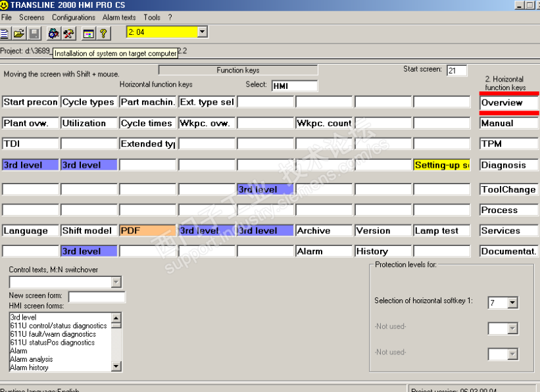Select 'Alarm analysis' in HMI screen forms
Viewport: 540px width, 392px height.
pos(32,359)
